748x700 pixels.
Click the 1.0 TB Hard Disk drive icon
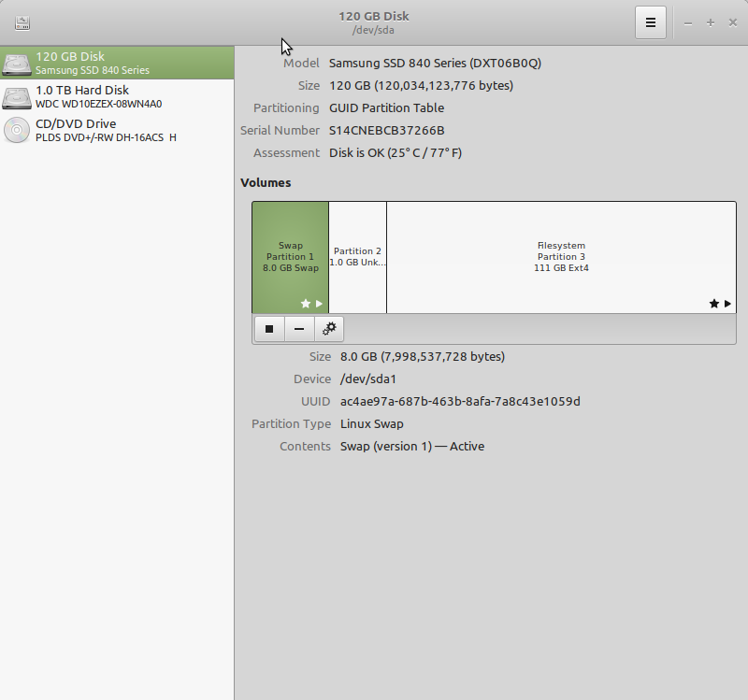click(17, 97)
